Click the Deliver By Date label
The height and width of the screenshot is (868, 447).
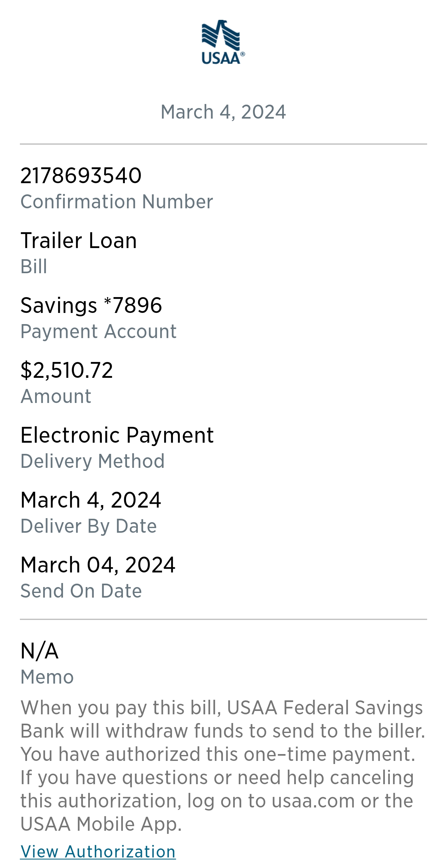tap(88, 526)
